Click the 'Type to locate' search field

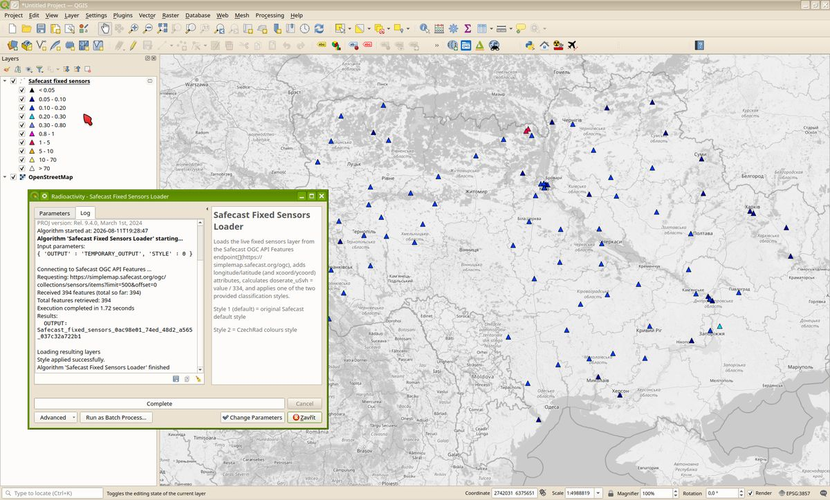tap(53, 493)
